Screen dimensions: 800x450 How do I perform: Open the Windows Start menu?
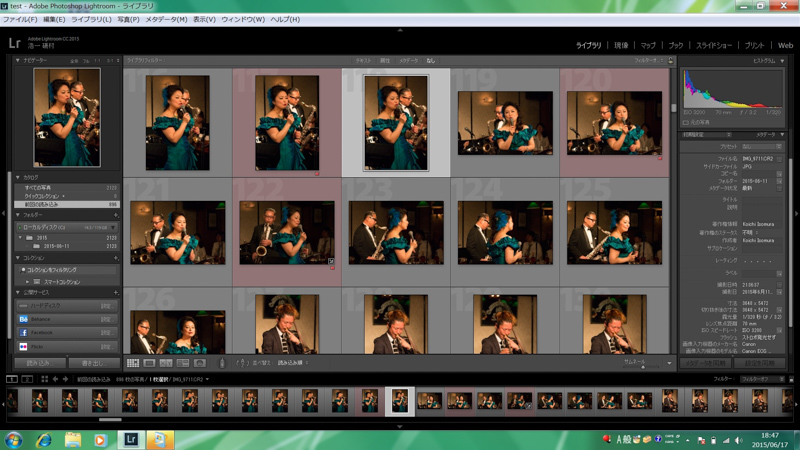(x=13, y=440)
